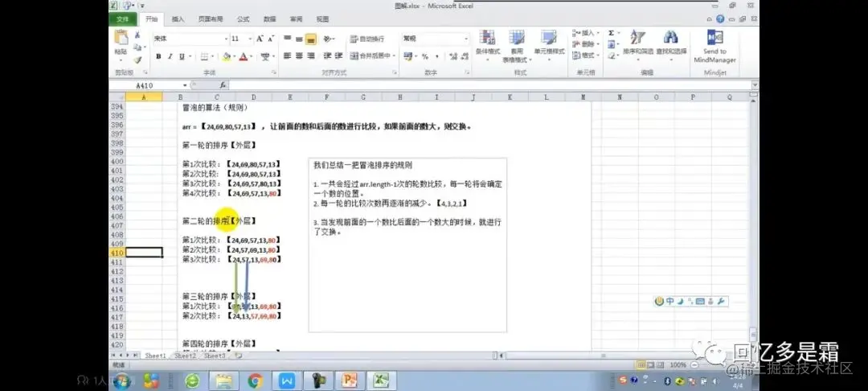Image resolution: width=868 pixels, height=391 pixels.
Task: Toggle Underline formatting
Action: pos(182,56)
